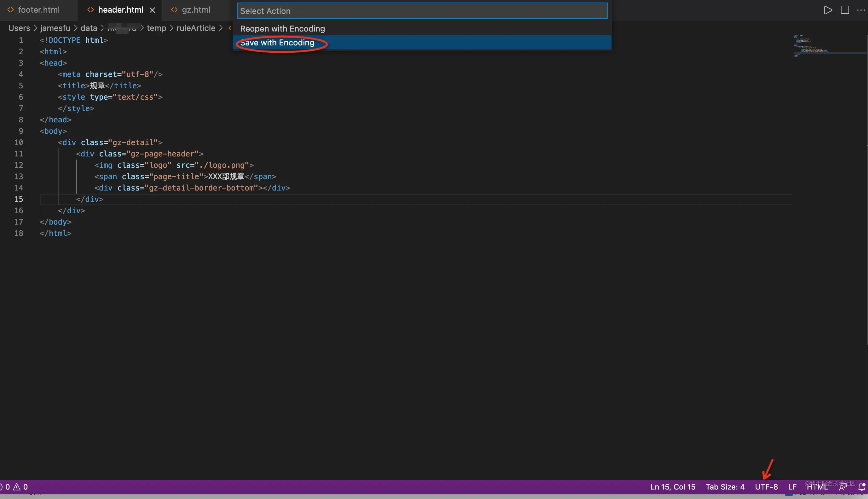868x499 pixels.
Task: Switch to the footer.html tab
Action: (39, 10)
